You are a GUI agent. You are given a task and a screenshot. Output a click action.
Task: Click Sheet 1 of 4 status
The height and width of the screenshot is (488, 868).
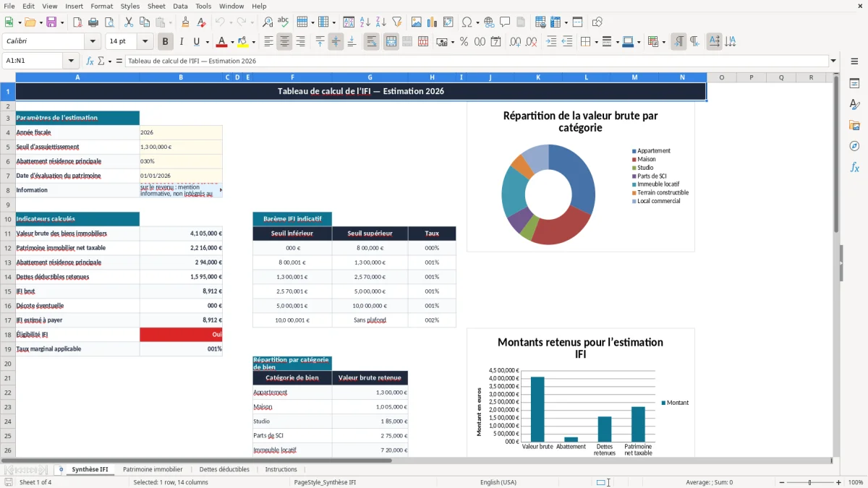click(35, 482)
